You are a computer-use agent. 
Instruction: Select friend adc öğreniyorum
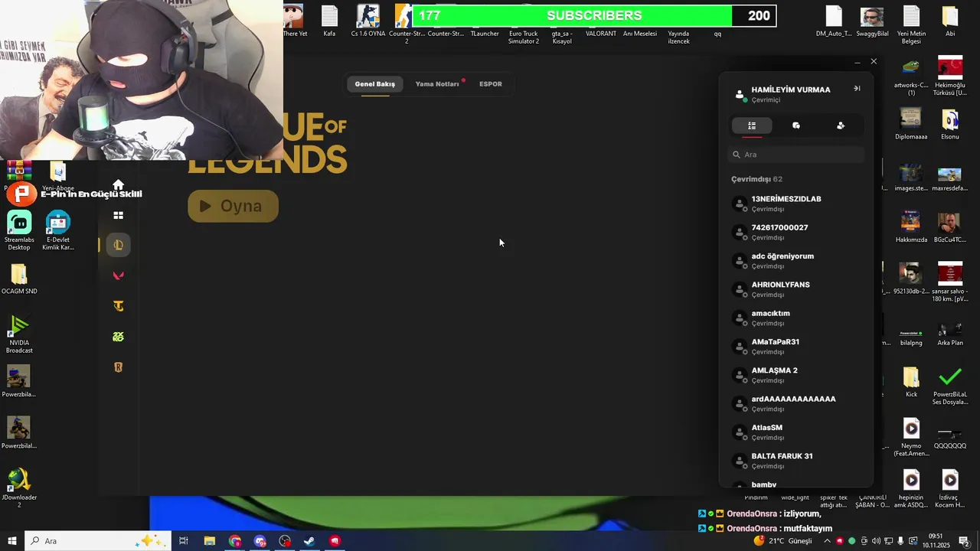click(x=796, y=261)
